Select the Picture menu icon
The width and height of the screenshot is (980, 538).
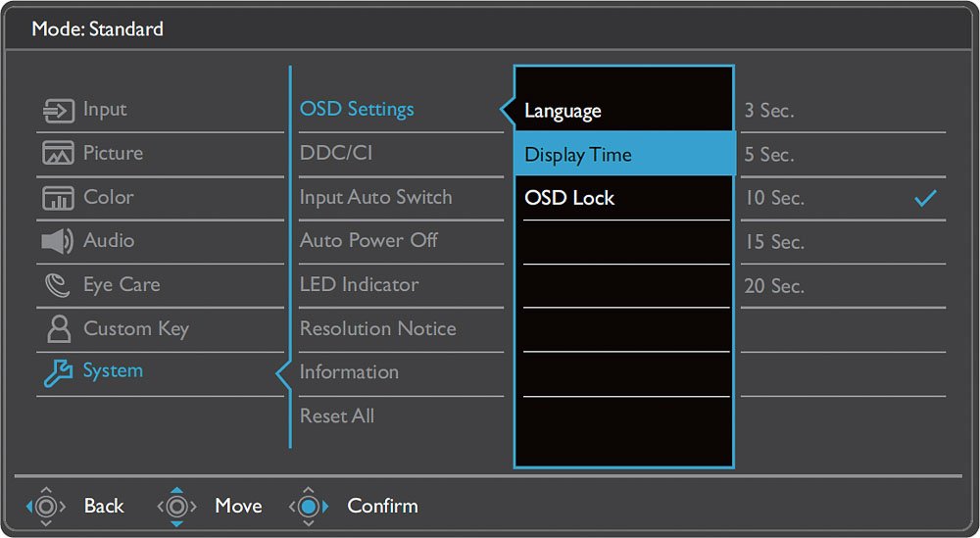pos(58,153)
